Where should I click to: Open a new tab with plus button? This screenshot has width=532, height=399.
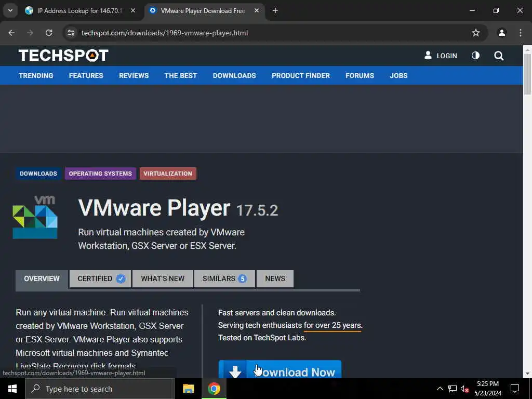pyautogui.click(x=275, y=10)
